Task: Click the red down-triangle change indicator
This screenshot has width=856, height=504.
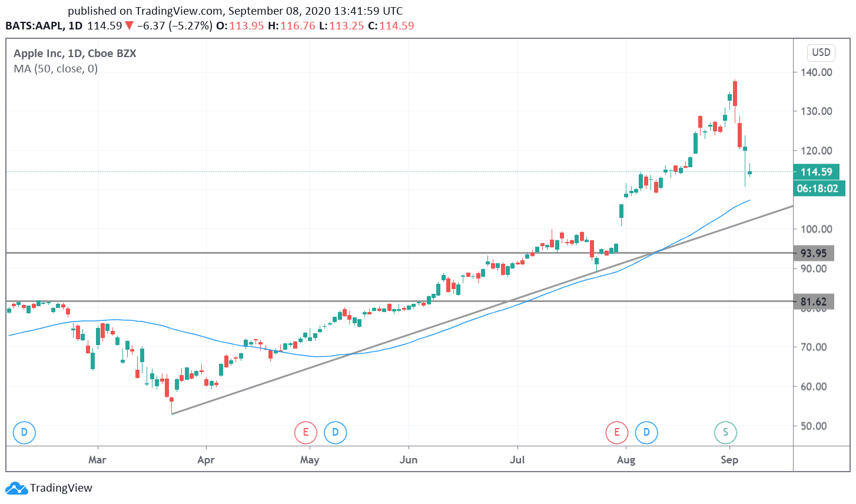Action: [130, 26]
